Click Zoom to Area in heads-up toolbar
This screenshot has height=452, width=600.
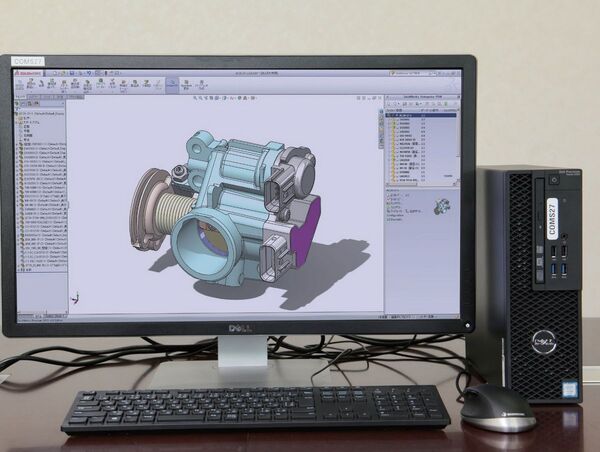[201, 98]
